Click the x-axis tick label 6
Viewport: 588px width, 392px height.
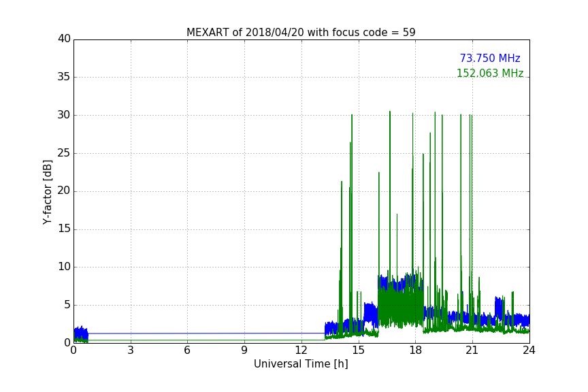(188, 350)
